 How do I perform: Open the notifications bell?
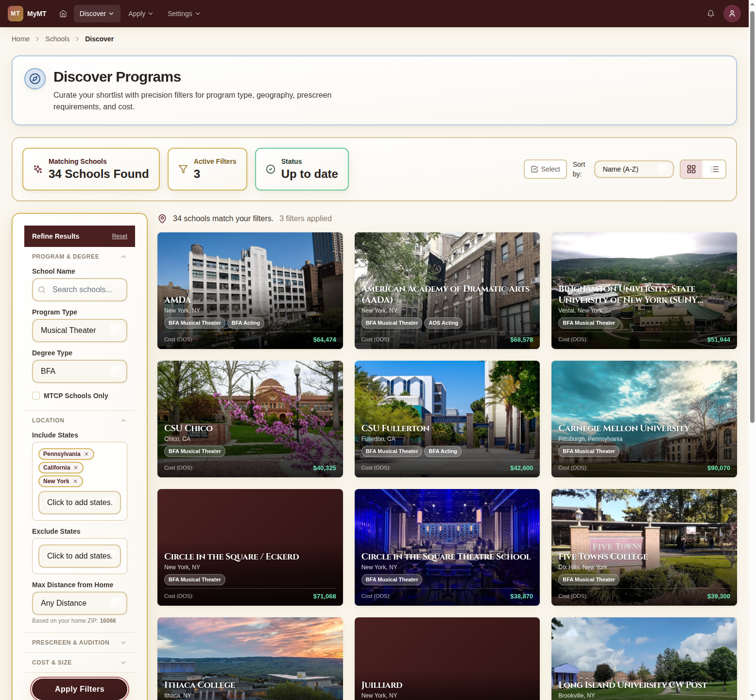710,14
